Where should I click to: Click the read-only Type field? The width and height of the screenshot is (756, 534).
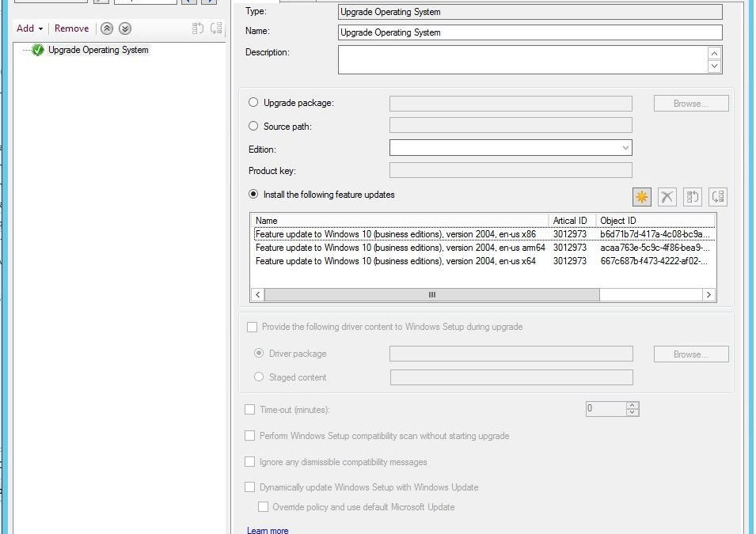click(x=530, y=12)
